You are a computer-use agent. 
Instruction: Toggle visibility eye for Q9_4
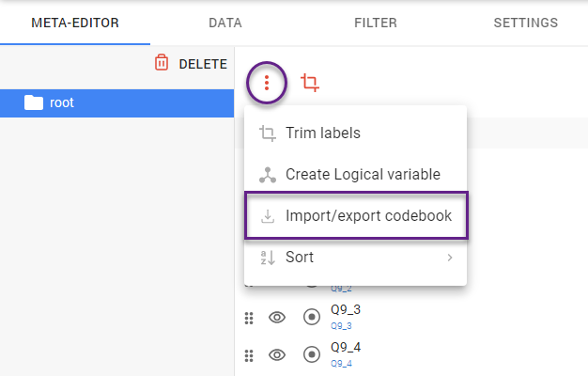[277, 354]
